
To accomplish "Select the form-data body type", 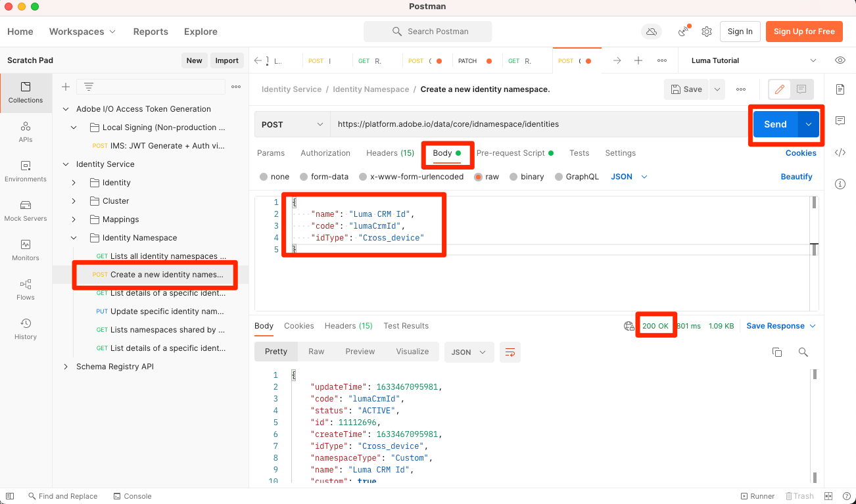I will pyautogui.click(x=304, y=177).
